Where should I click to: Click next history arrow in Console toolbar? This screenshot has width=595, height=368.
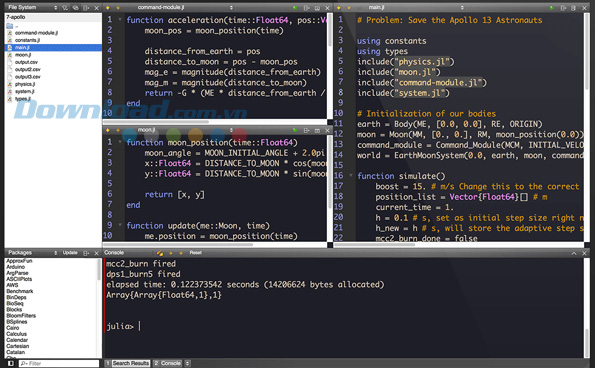[181, 253]
